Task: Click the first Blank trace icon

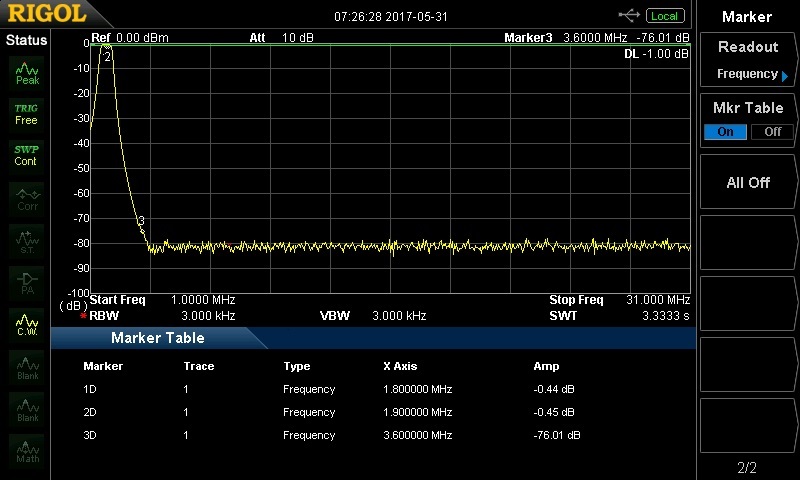Action: (x=27, y=368)
